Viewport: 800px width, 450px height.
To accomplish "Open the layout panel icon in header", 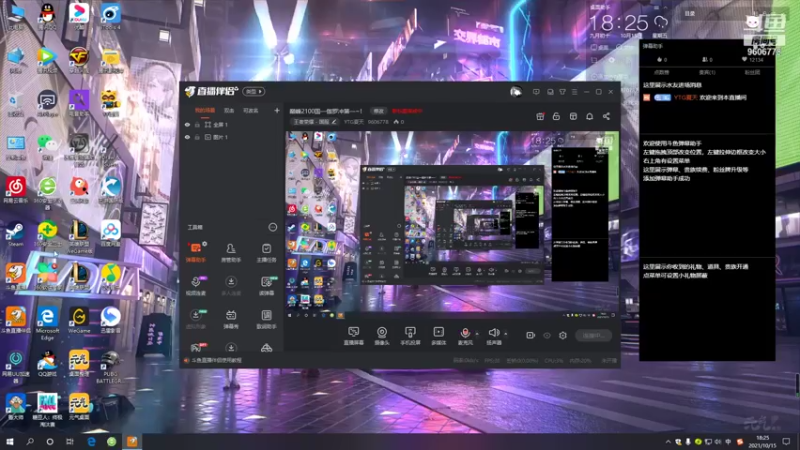I will (573, 116).
